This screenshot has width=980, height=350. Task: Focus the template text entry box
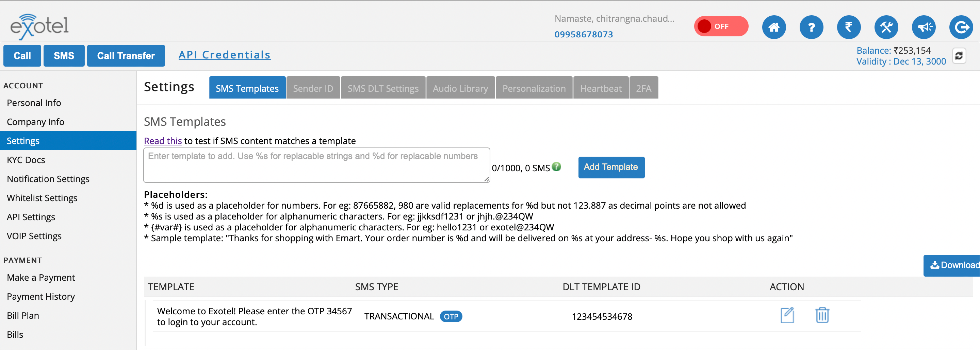[x=316, y=165]
